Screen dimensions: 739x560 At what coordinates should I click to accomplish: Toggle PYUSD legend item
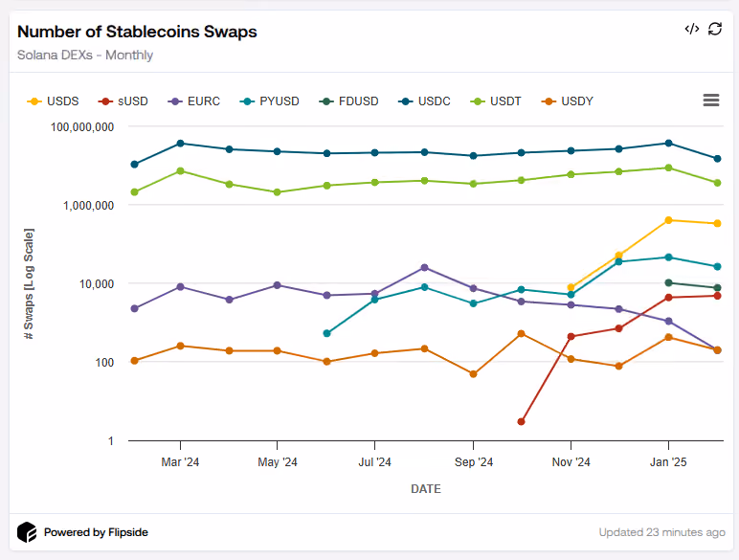pos(270,101)
